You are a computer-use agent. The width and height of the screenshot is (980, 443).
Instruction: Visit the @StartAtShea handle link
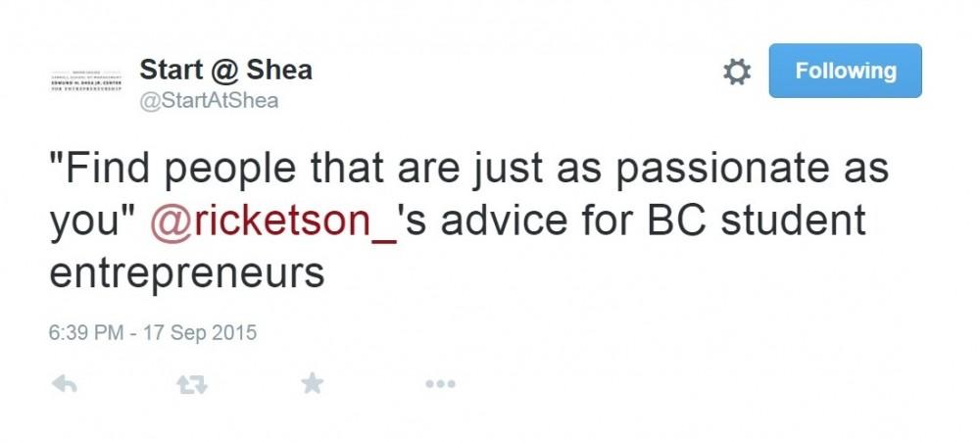point(209,101)
